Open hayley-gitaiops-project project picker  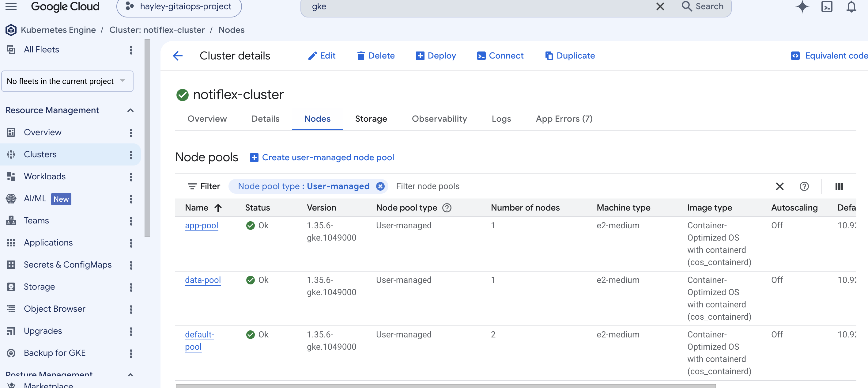coord(179,6)
